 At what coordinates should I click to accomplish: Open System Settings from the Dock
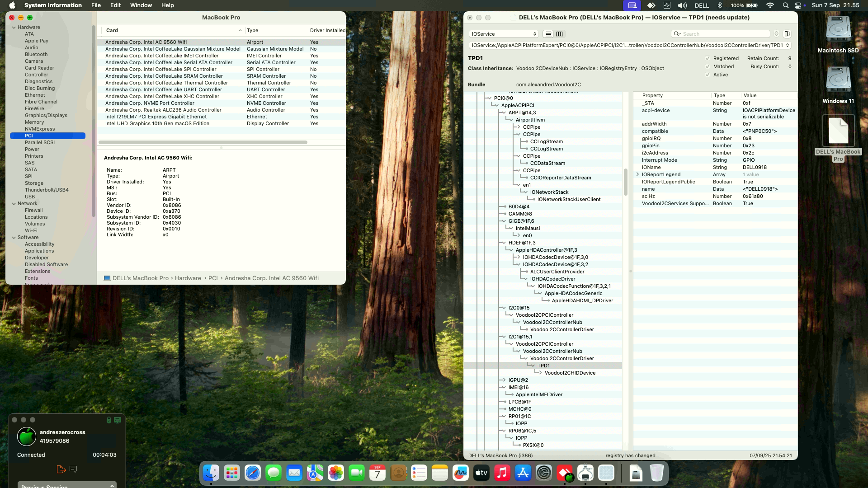point(544,473)
